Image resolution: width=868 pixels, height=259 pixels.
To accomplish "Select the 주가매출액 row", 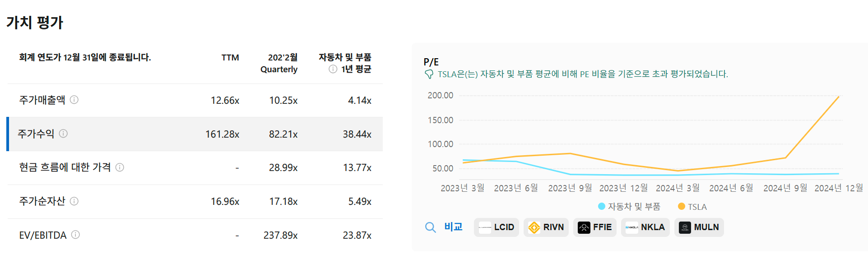I will tap(195, 100).
